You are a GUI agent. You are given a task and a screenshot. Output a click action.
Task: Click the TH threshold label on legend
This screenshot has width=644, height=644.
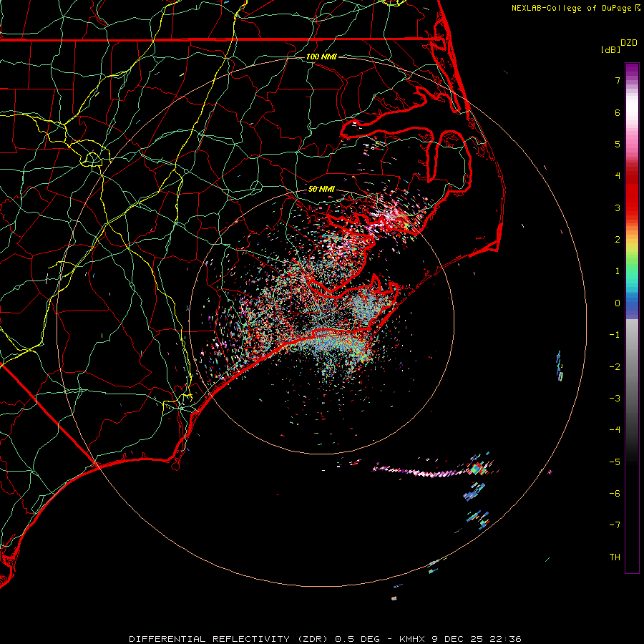[615, 557]
